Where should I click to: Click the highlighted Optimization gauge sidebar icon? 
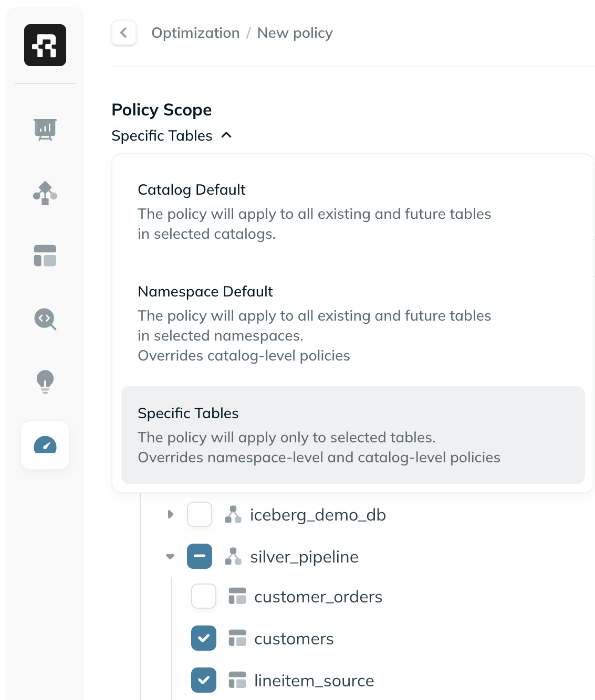point(45,444)
